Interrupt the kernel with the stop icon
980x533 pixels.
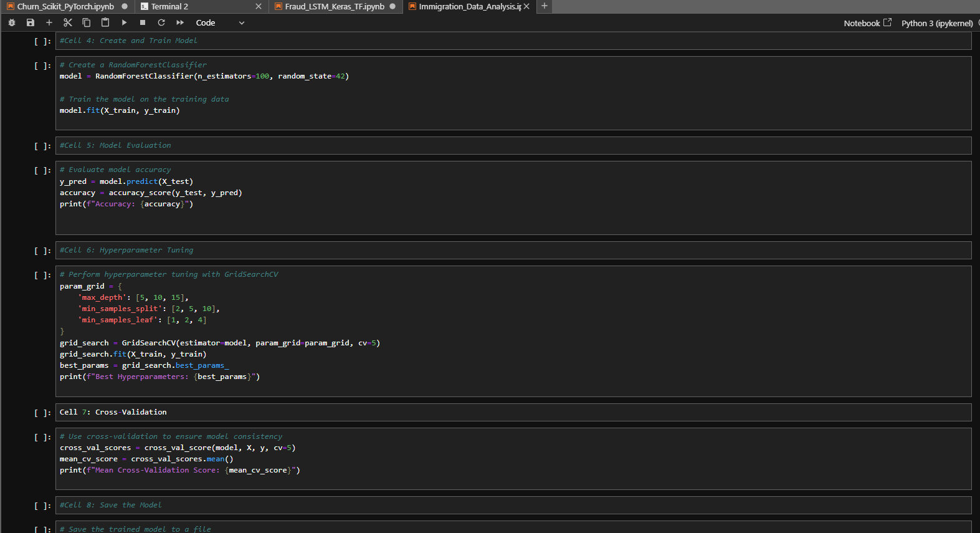[143, 22]
